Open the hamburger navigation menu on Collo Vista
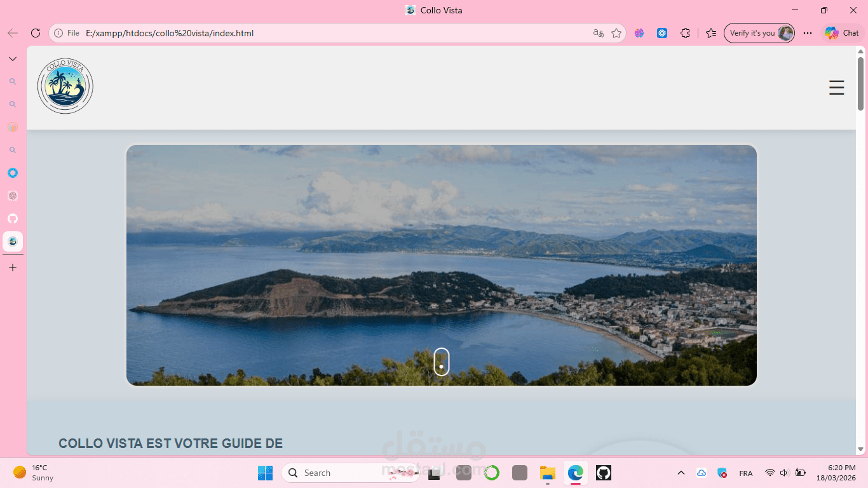The height and width of the screenshot is (488, 868). (836, 88)
